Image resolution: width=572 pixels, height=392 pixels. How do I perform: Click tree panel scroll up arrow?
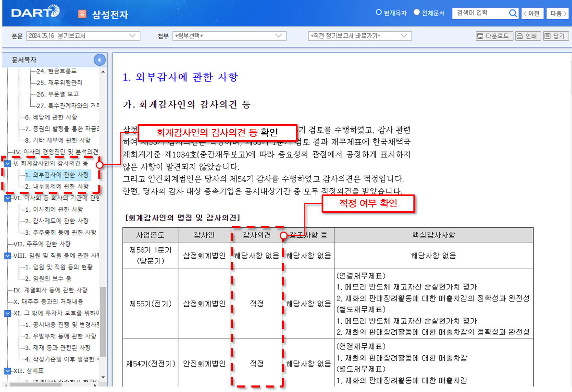click(x=103, y=71)
